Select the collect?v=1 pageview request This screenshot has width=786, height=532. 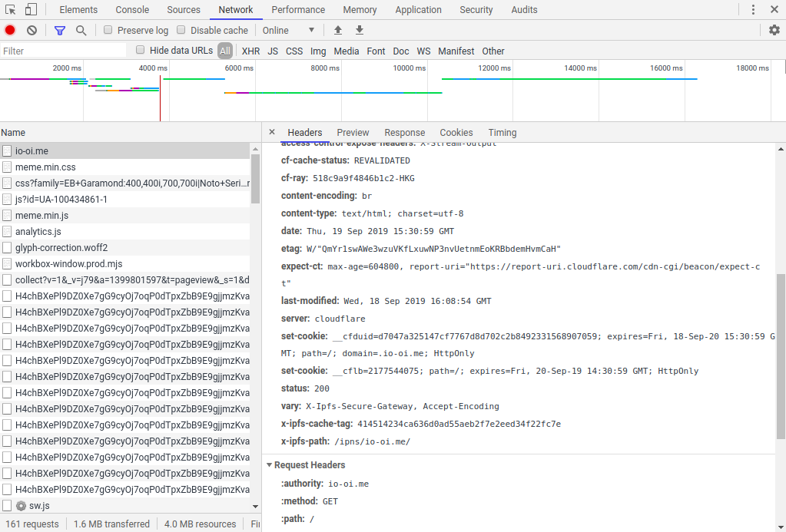coord(124,279)
